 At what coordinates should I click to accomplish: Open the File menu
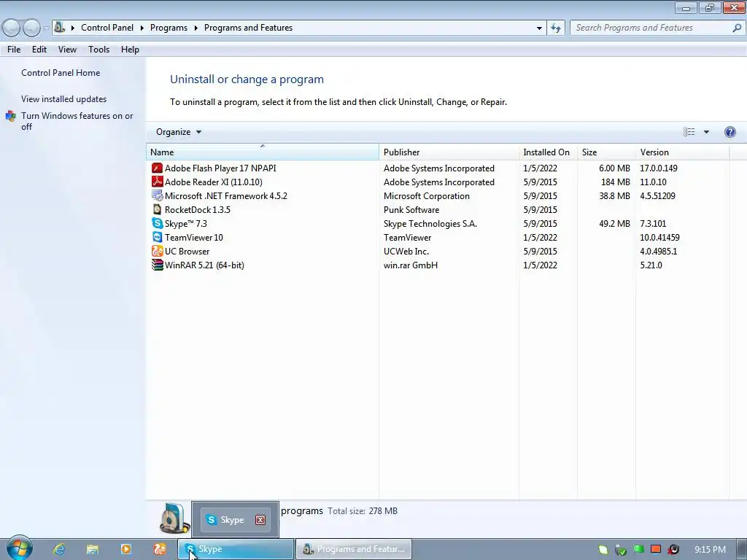(14, 50)
